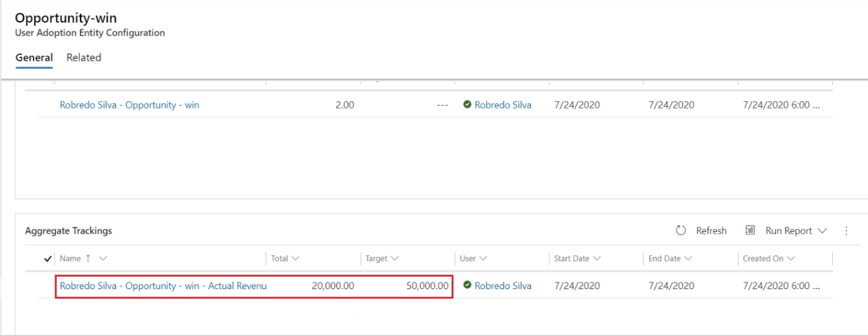This screenshot has width=868, height=335.
Task: Open Robredo Silva - Opportunity - win record
Action: pos(130,105)
